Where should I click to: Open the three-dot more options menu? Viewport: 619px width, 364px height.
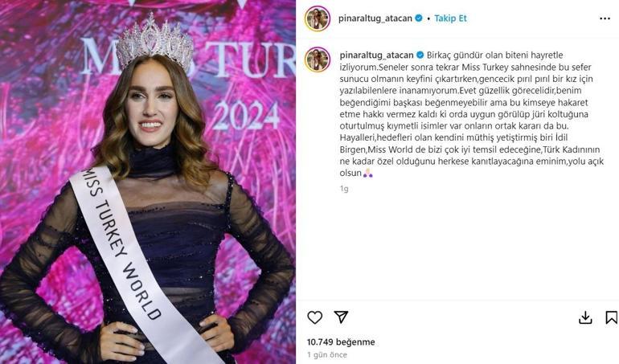[x=605, y=18]
